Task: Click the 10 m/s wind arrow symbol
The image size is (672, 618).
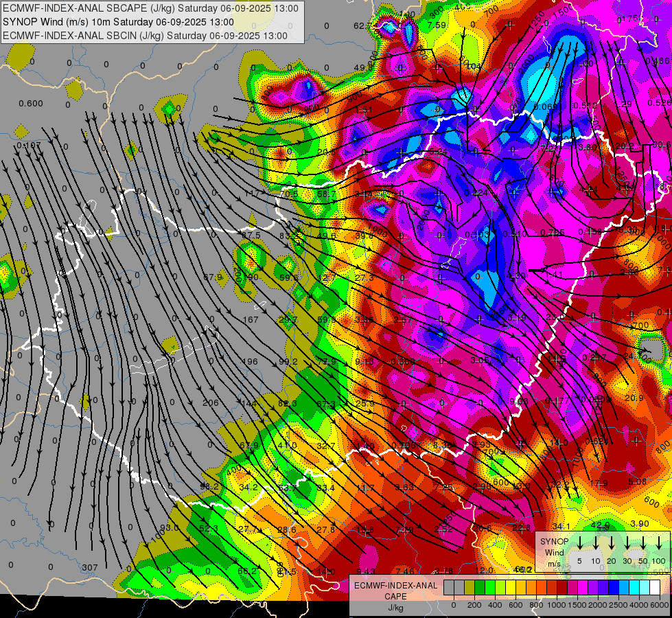Action: (x=595, y=543)
